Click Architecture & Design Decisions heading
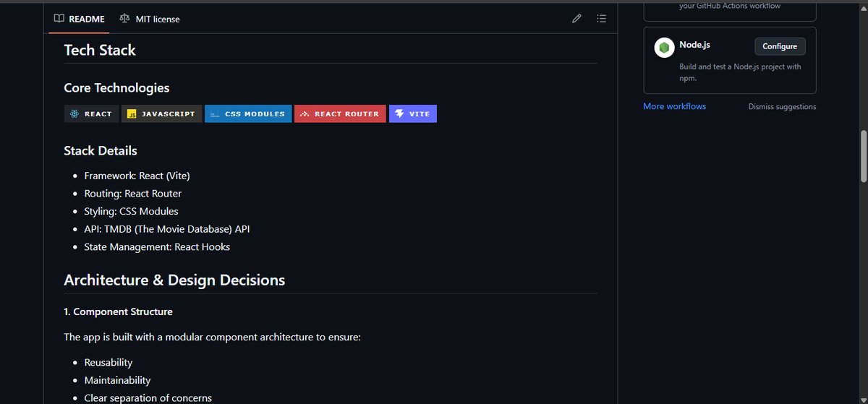The image size is (868, 404). (x=174, y=280)
